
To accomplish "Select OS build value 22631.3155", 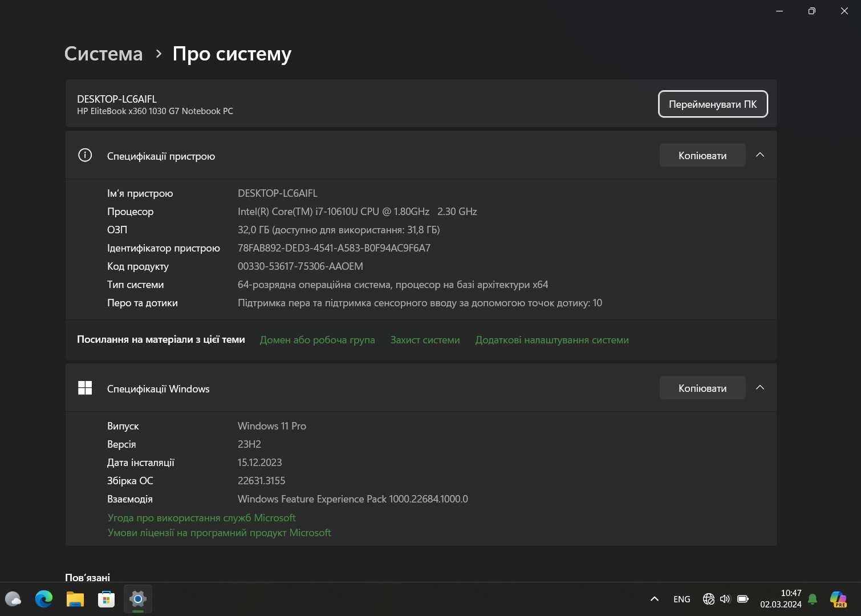I will click(x=261, y=481).
